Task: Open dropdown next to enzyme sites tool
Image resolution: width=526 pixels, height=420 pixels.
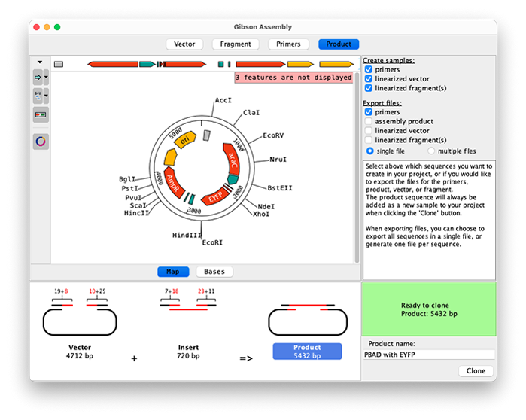Action: click(x=47, y=96)
